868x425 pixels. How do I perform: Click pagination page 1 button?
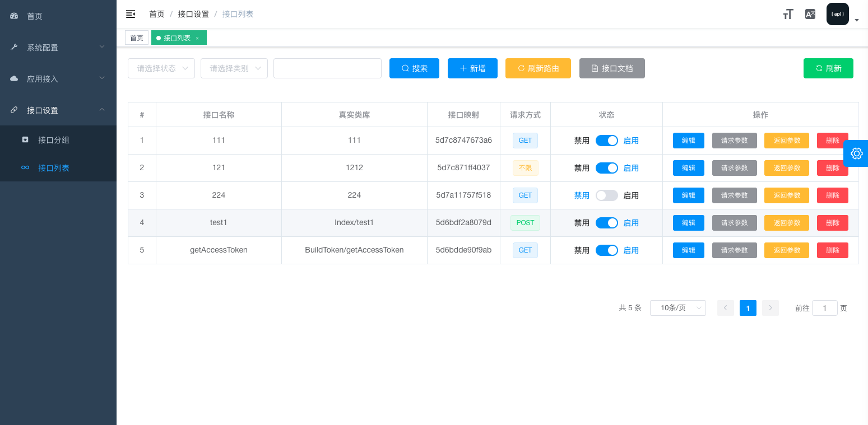pos(748,308)
